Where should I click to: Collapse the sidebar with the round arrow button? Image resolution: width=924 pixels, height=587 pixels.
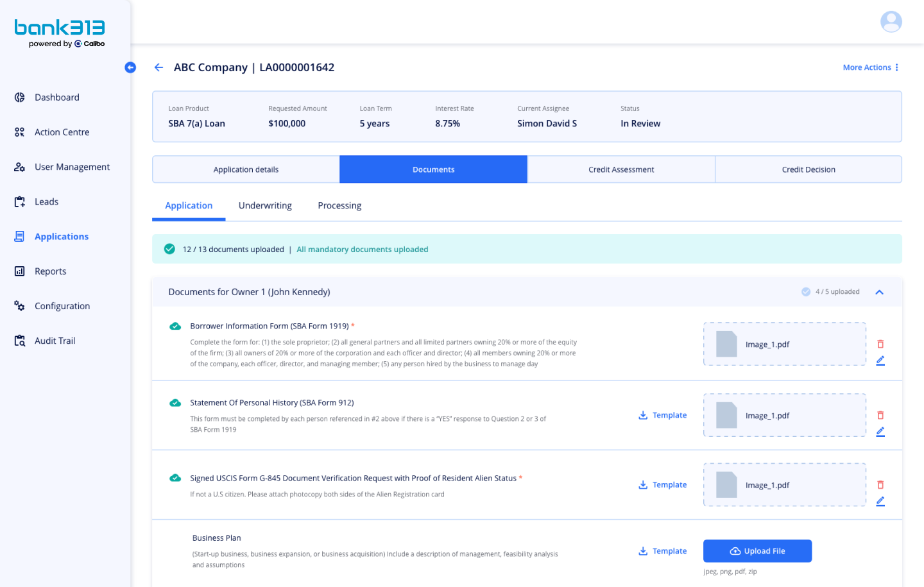tap(130, 67)
